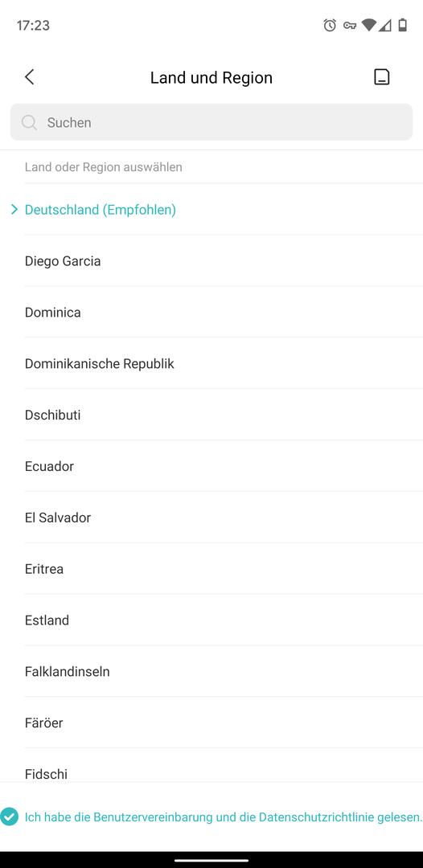Image resolution: width=423 pixels, height=868 pixels.
Task: Toggle the user agreement checkbox
Action: 10,817
